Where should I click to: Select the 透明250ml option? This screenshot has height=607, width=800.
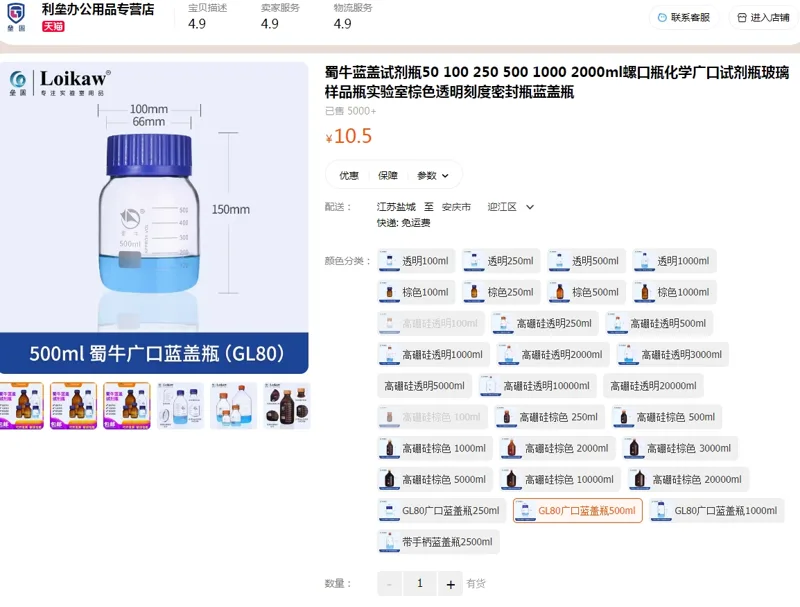click(501, 261)
